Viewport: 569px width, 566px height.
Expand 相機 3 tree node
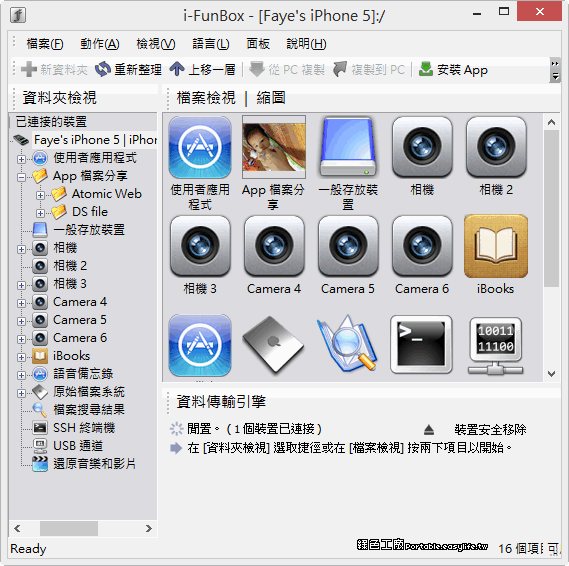(x=21, y=285)
